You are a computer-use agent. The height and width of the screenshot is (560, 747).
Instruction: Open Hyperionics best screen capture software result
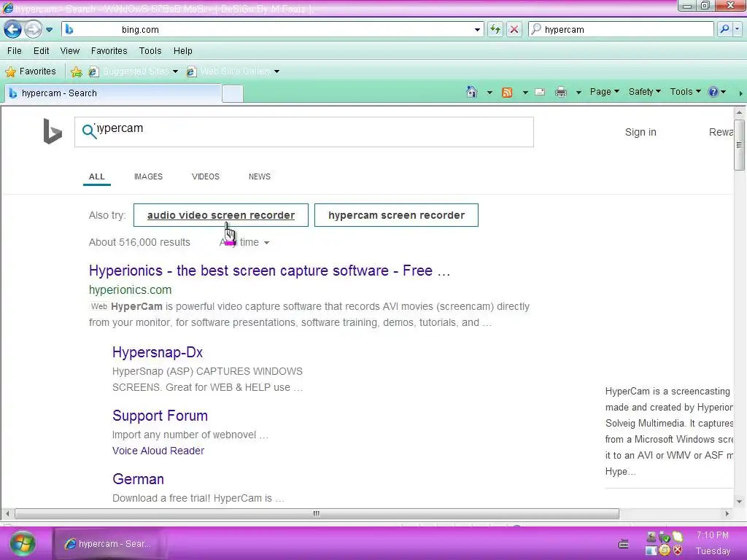(269, 271)
